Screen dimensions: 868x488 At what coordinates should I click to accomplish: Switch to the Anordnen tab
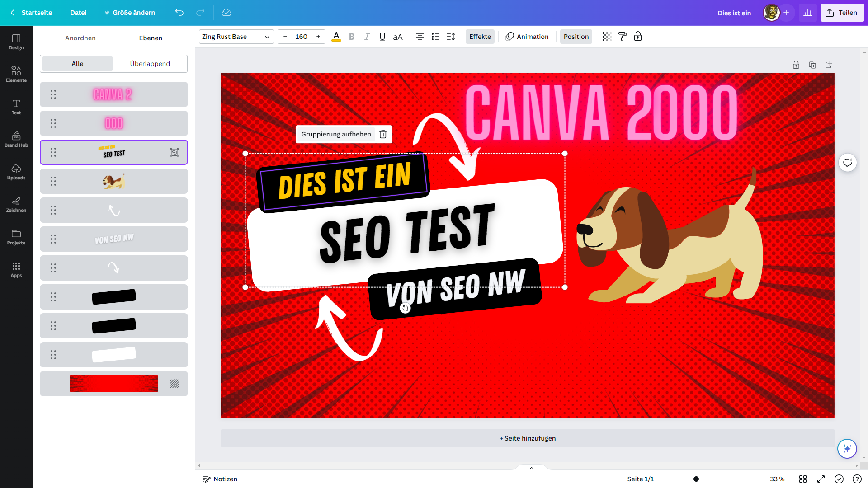[x=80, y=38]
